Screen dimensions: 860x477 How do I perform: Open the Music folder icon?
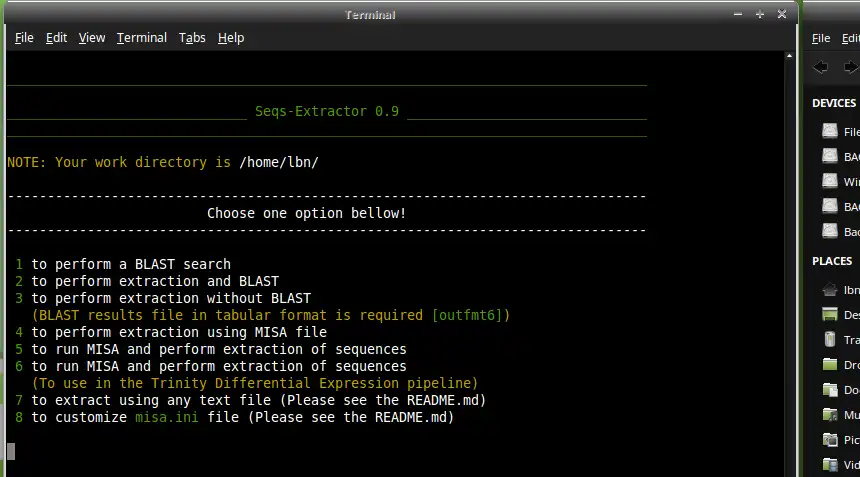pos(830,414)
